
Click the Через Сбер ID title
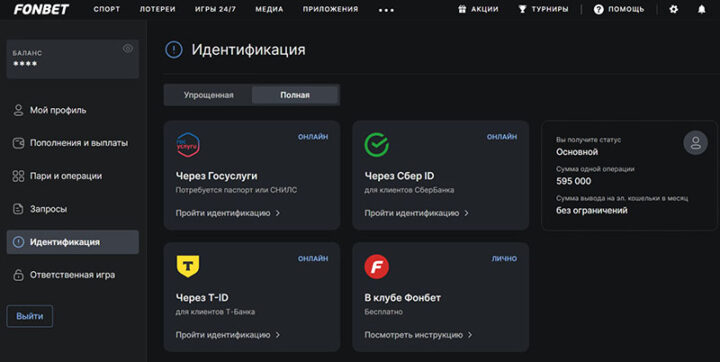click(x=399, y=176)
